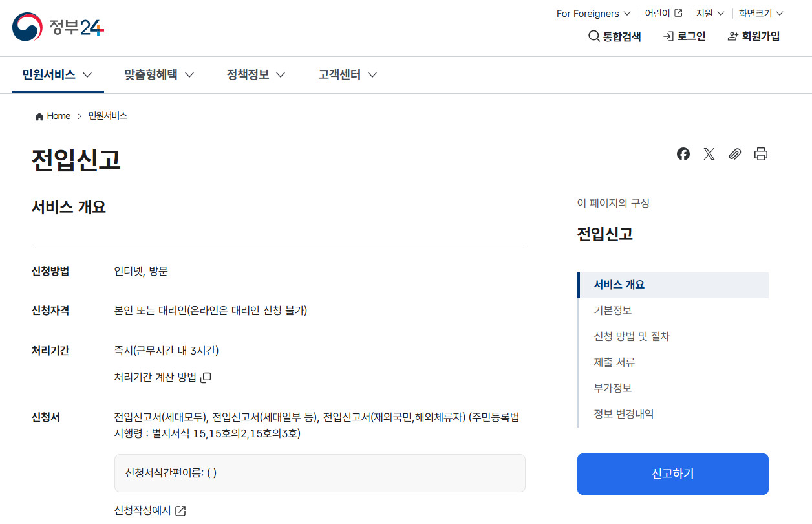Expand the 화면크기 dropdown
The height and width of the screenshot is (524, 812).
point(761,14)
